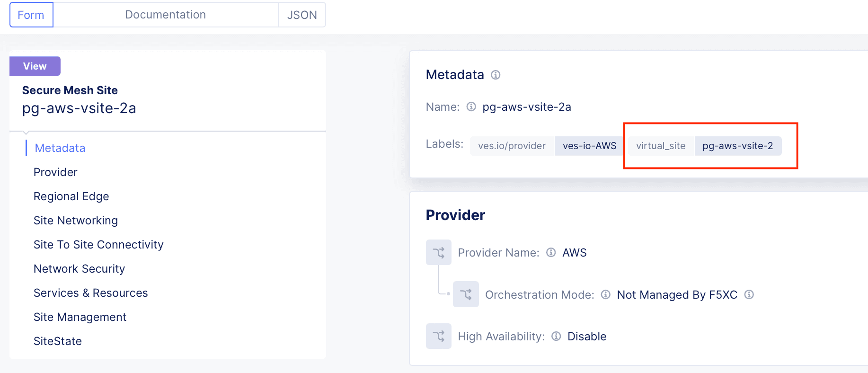Screen dimensions: 868x373
Task: Click the pg-aws-vsite-2 label value
Action: coord(737,146)
